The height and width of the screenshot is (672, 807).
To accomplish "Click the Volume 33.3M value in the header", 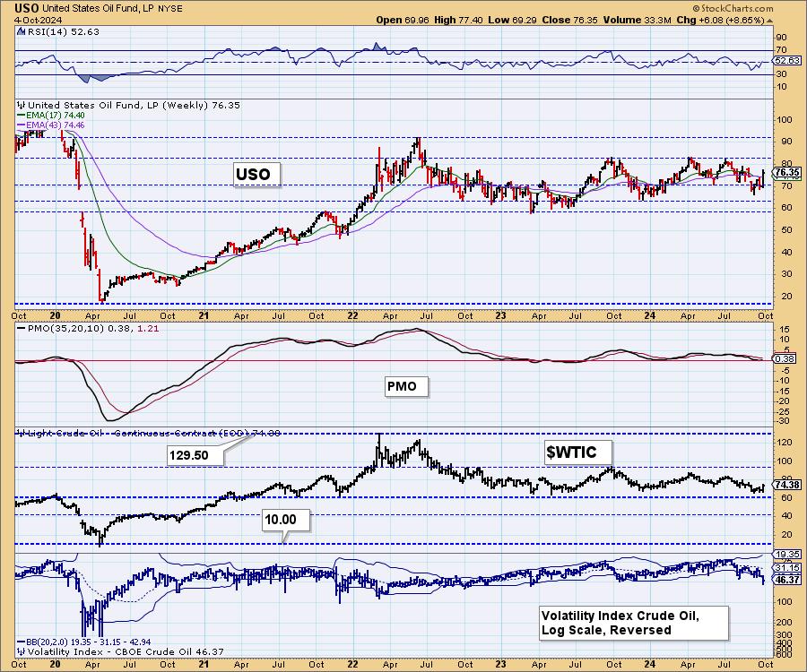I will pyautogui.click(x=637, y=20).
